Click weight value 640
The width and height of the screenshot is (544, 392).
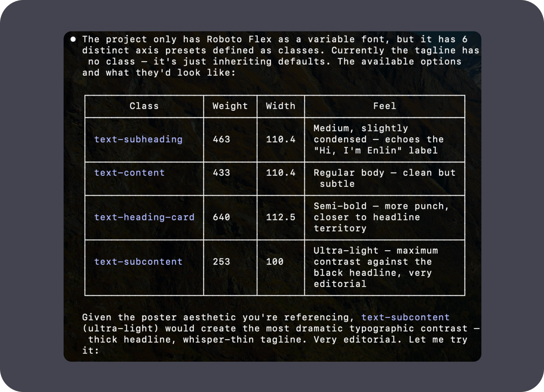[221, 217]
